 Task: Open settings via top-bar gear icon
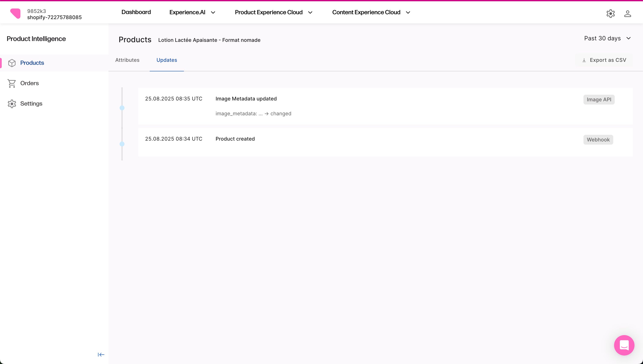(x=610, y=14)
